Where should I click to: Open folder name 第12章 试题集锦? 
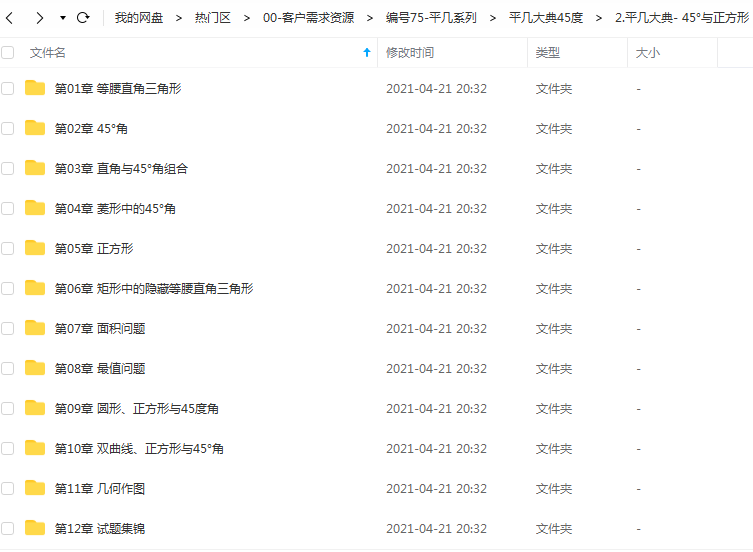(x=99, y=528)
